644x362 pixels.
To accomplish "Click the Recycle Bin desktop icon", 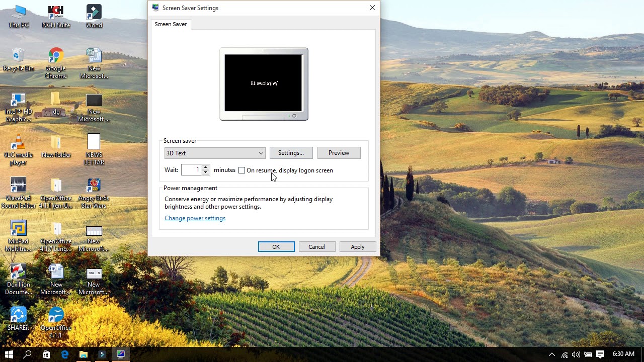I will coord(19,60).
